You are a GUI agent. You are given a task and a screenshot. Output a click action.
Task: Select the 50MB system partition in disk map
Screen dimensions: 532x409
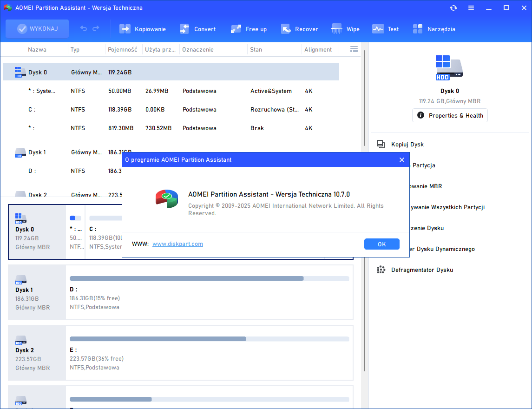75,232
